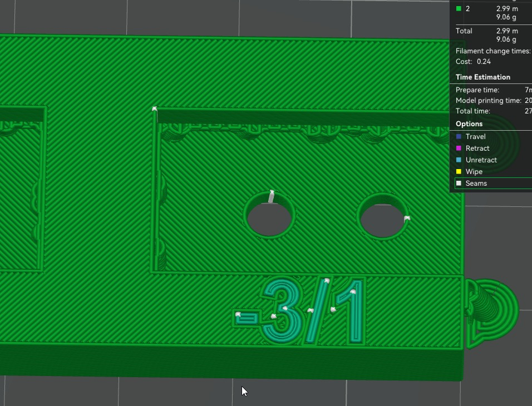Toggle the Unretract markers visibility

coord(480,160)
